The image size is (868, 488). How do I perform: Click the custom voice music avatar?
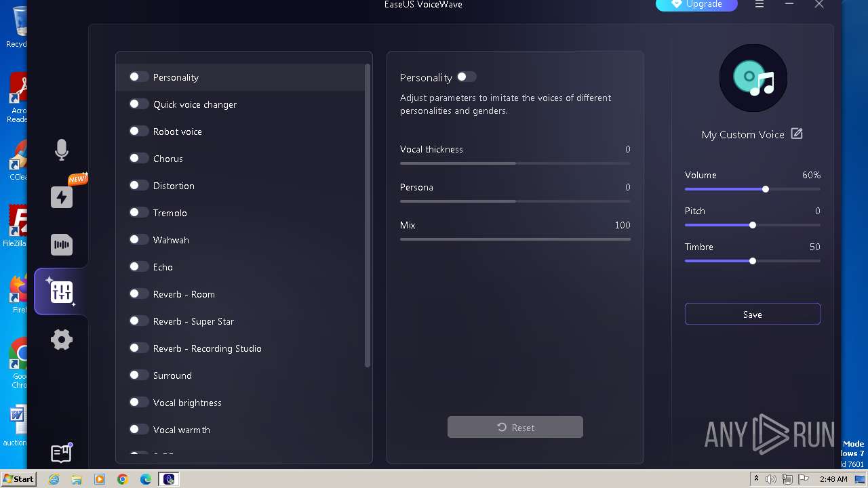coord(753,78)
